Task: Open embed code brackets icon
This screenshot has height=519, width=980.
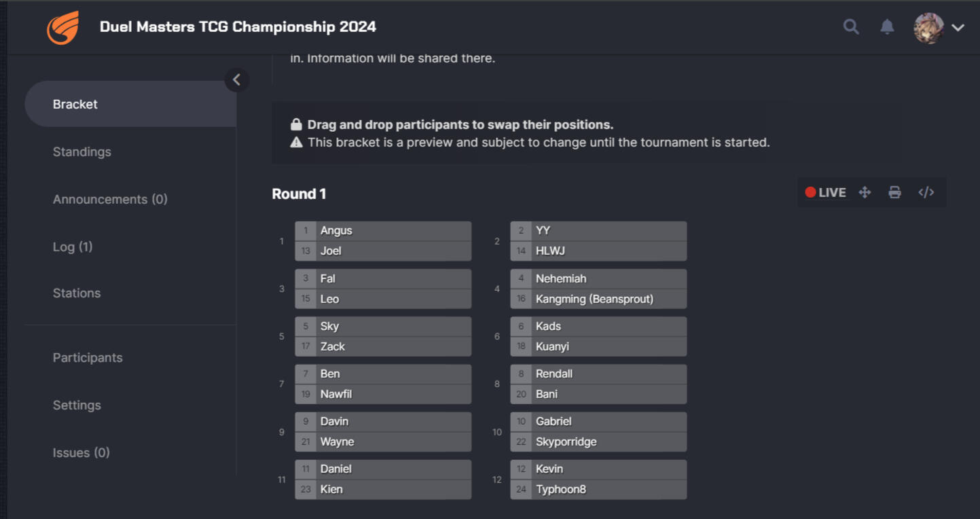Action: click(x=926, y=192)
